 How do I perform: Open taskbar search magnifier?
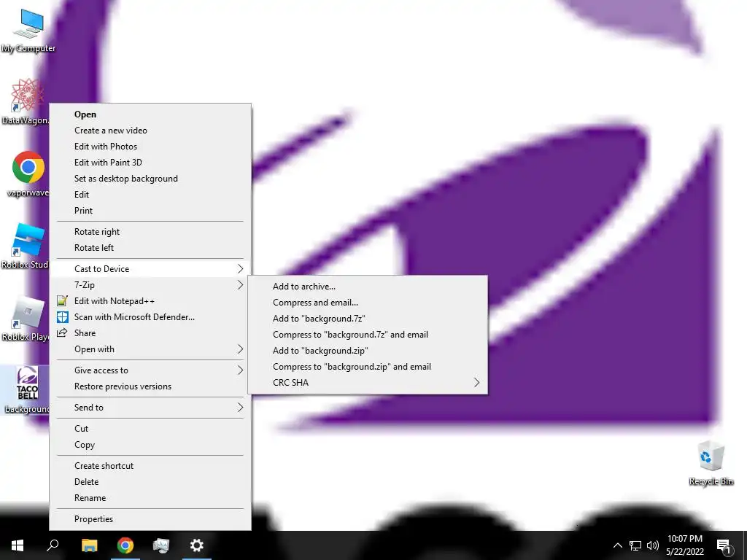tap(53, 545)
